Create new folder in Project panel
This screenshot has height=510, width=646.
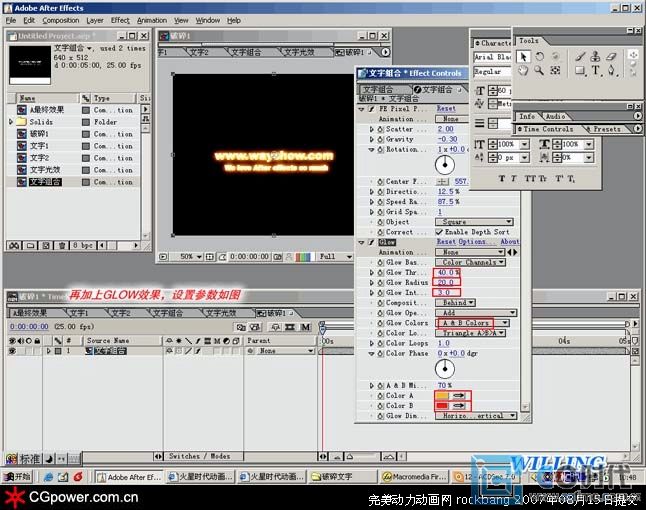(30, 246)
